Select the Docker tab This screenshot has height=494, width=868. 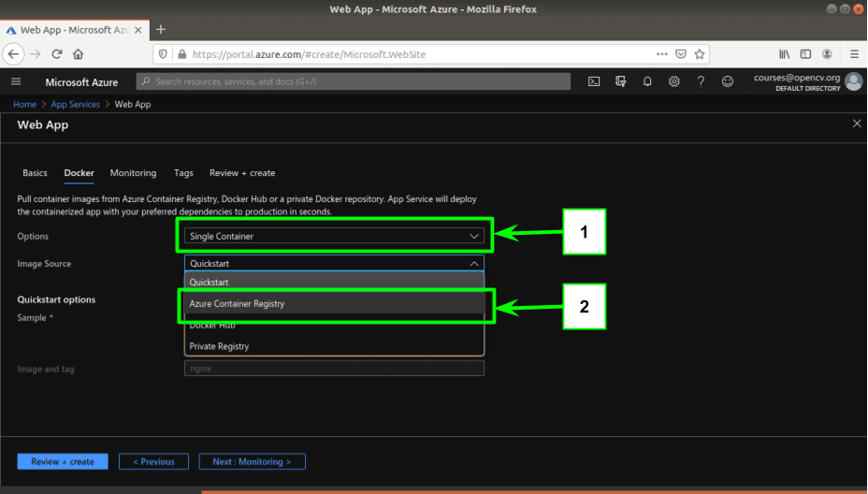click(x=79, y=173)
